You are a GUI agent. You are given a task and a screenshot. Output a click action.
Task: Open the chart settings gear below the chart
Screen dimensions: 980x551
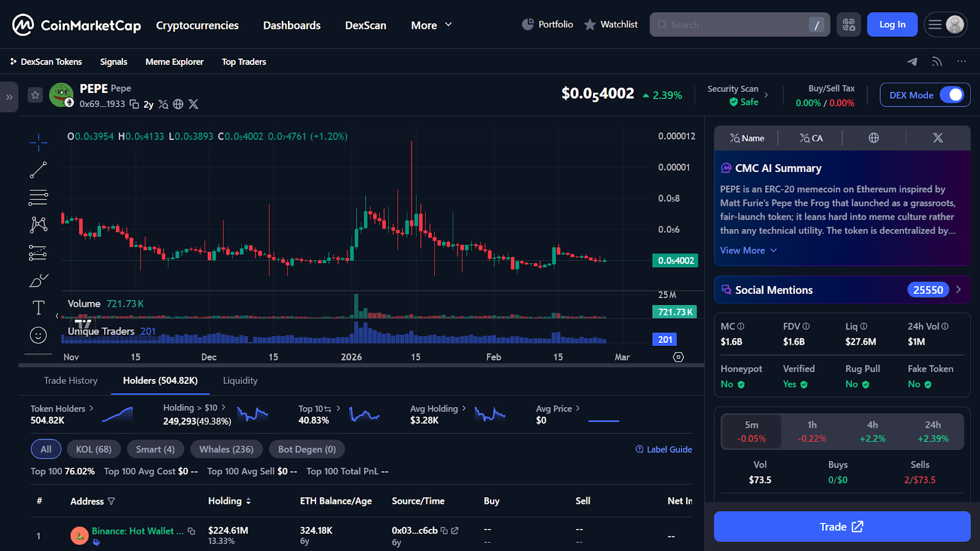[x=678, y=356]
